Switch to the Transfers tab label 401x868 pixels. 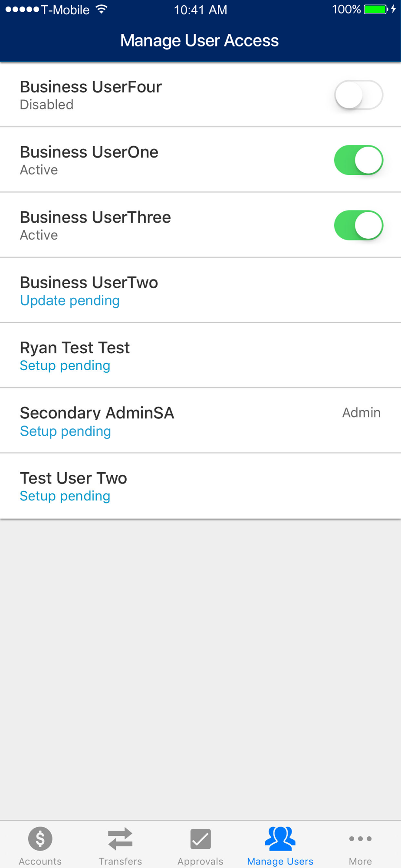coord(120,861)
